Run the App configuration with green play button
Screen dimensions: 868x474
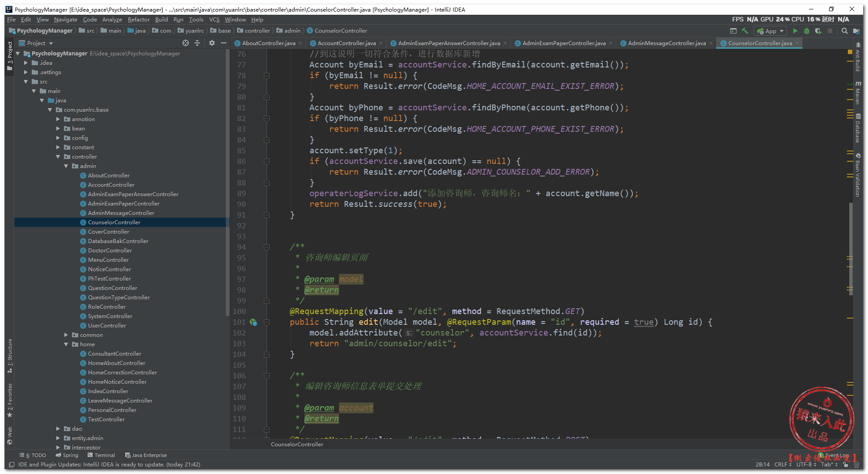coord(795,31)
